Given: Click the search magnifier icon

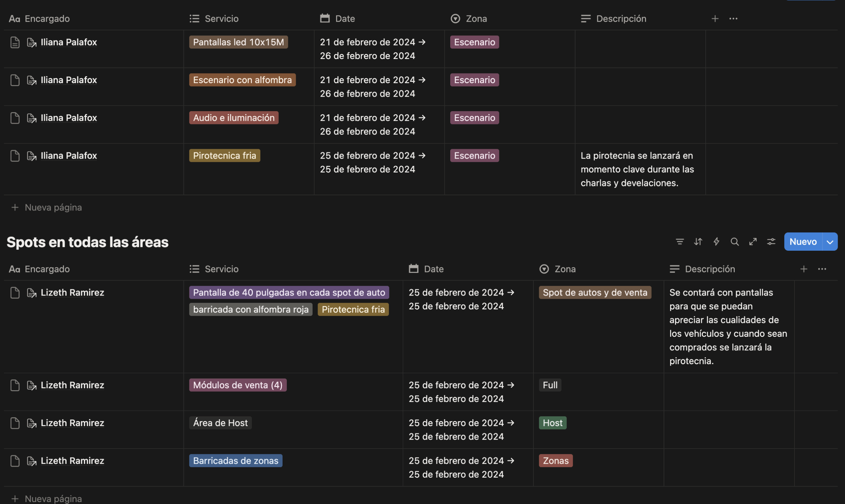Looking at the screenshot, I should 734,241.
